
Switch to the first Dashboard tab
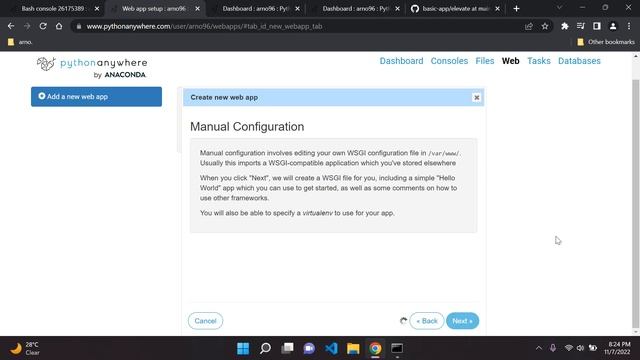[x=256, y=9]
